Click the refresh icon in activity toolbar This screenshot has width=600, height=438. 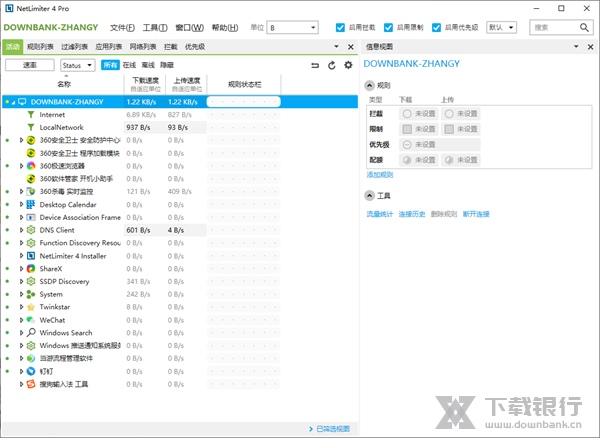332,65
